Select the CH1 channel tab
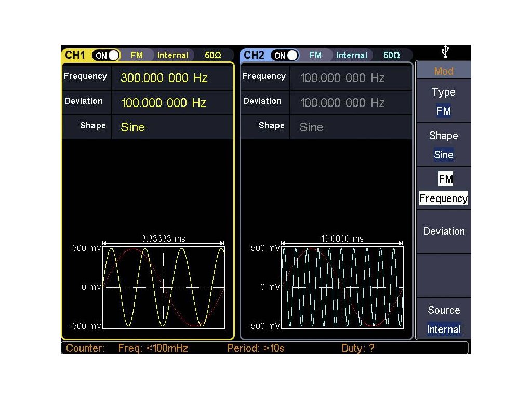Viewport: 532px width, 399px height. coord(75,55)
